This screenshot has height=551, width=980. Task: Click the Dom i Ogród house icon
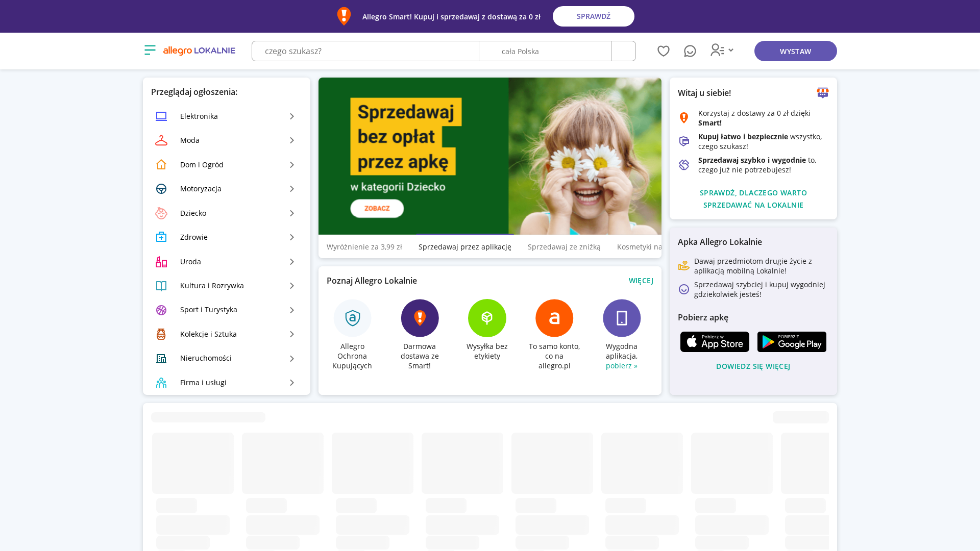tap(161, 165)
